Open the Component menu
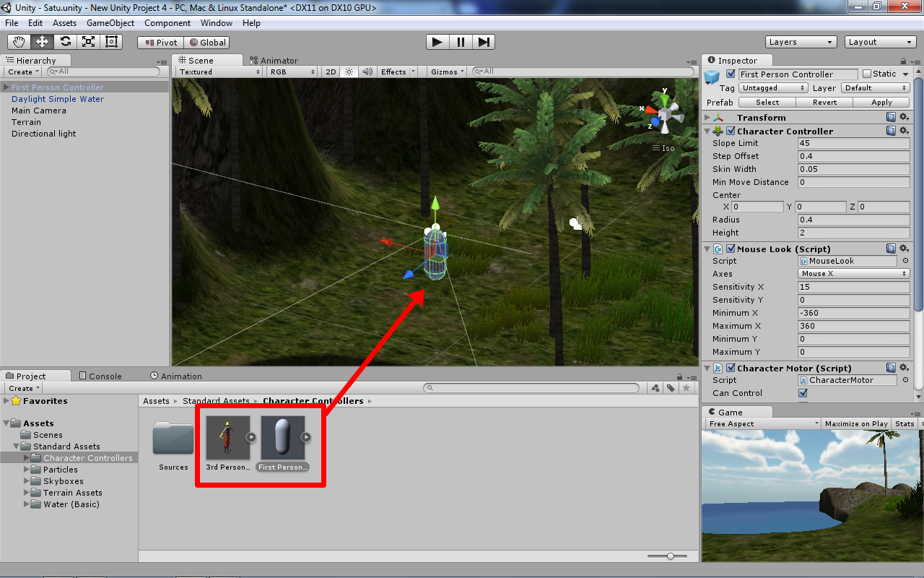The width and height of the screenshot is (924, 578). [x=167, y=23]
